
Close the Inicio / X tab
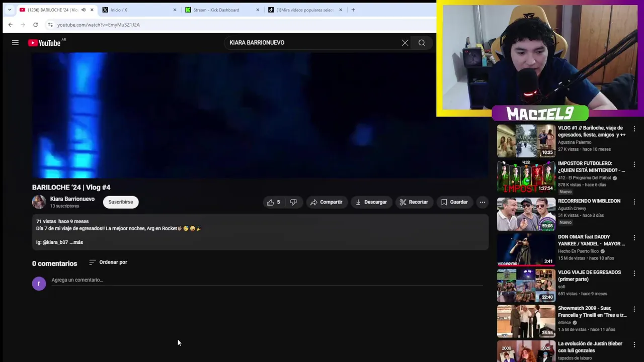pos(175,10)
